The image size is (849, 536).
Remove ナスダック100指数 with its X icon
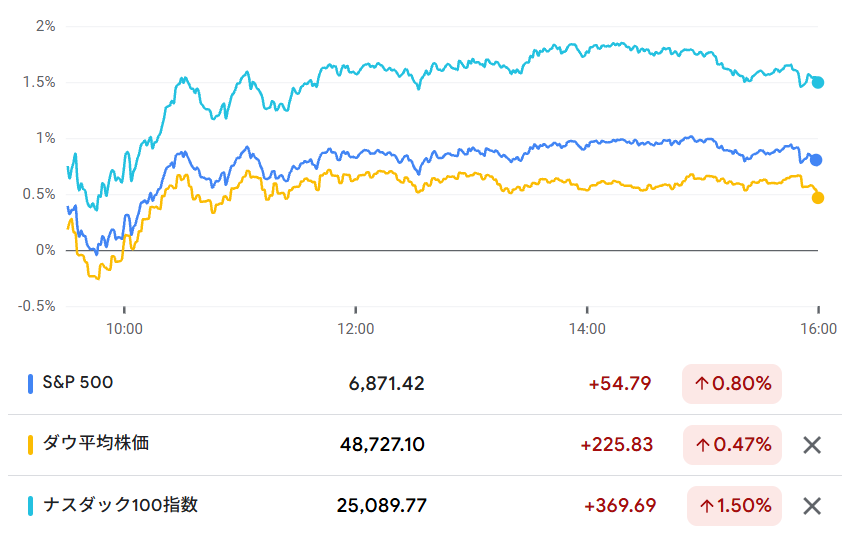[x=812, y=506]
